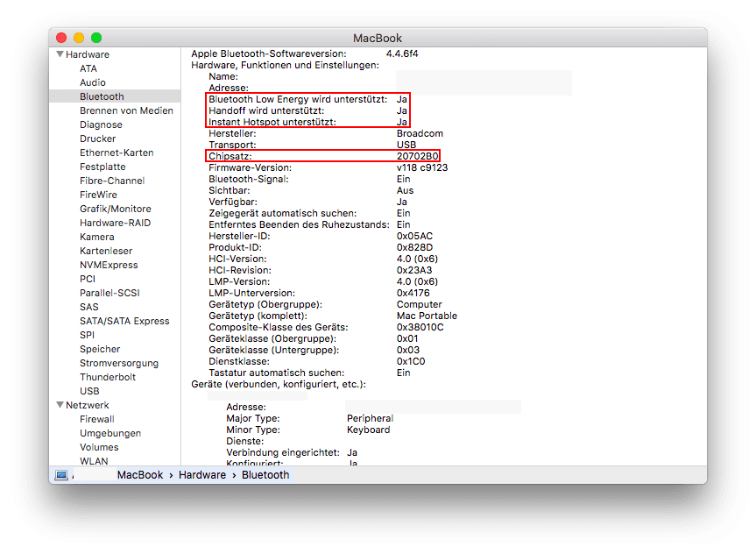The width and height of the screenshot is (756, 554).
Task: Select PCI in the sidebar
Action: coord(88,279)
